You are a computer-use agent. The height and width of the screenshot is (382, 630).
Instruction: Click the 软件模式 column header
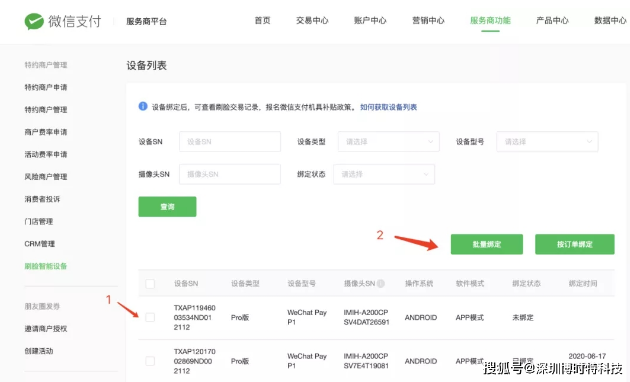point(470,284)
